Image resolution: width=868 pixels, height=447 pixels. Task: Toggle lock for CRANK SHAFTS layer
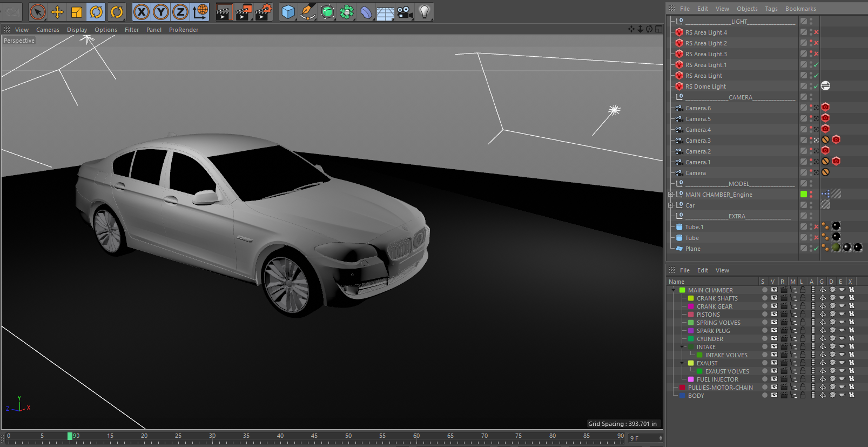803,298
